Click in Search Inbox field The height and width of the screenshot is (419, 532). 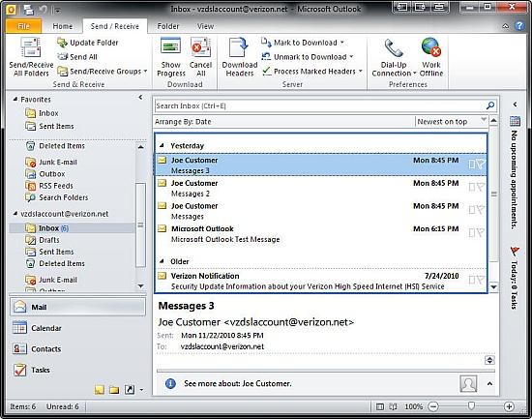click(319, 105)
